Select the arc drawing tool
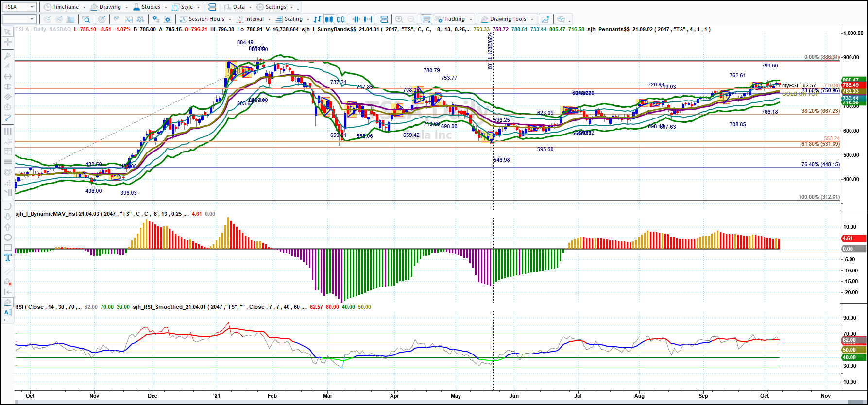The width and height of the screenshot is (868, 405). coord(7,206)
